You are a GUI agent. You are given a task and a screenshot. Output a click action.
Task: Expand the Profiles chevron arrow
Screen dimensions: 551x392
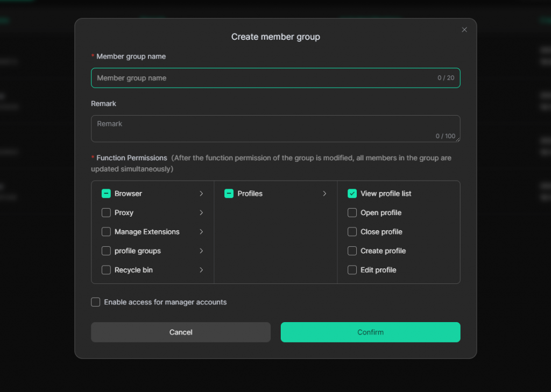(324, 194)
